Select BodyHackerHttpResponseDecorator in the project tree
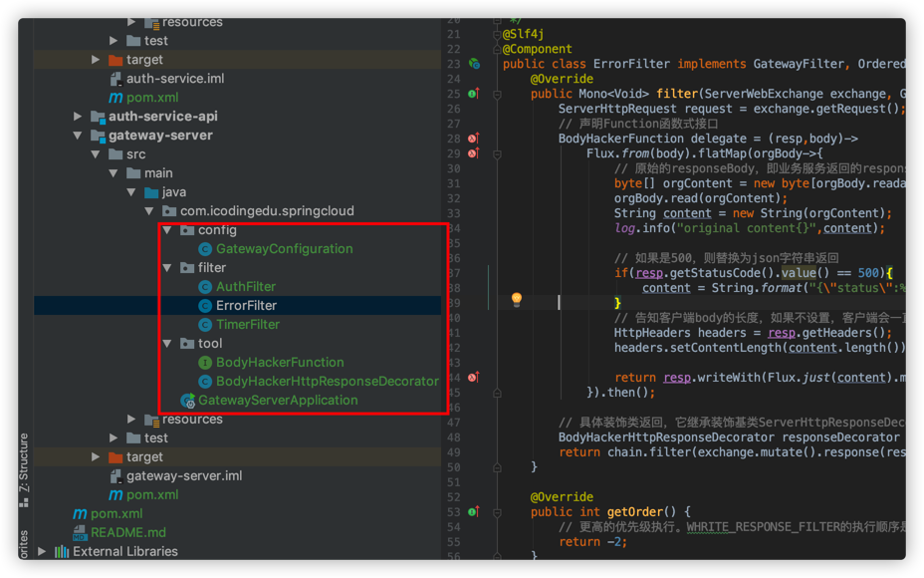The width and height of the screenshot is (924, 578). click(x=327, y=382)
